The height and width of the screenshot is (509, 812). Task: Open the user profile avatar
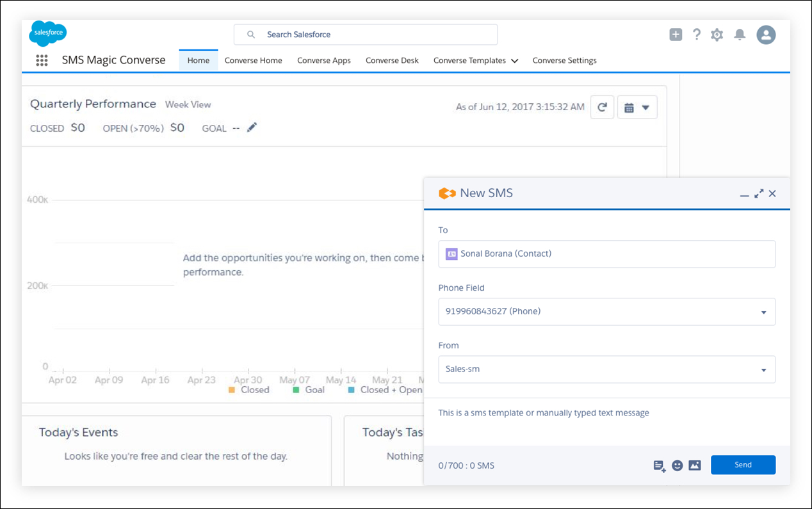(x=766, y=35)
